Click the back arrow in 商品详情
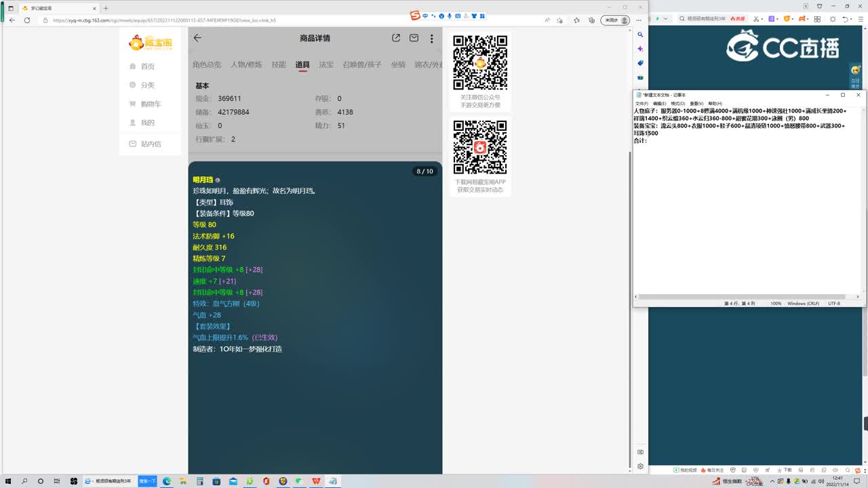Screen dimensions: 868x488 pyautogui.click(x=197, y=38)
